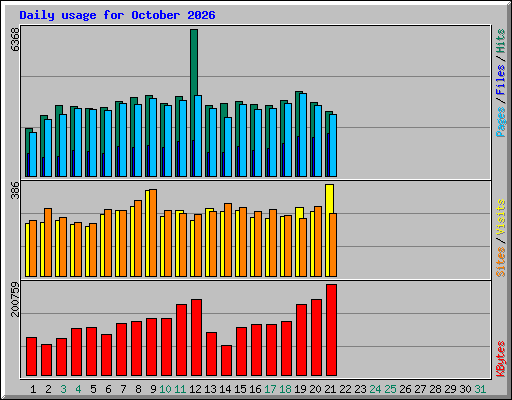This screenshot has height=400, width=512.
Task: Click day label 16 on x-axis
Action: [x=255, y=389]
